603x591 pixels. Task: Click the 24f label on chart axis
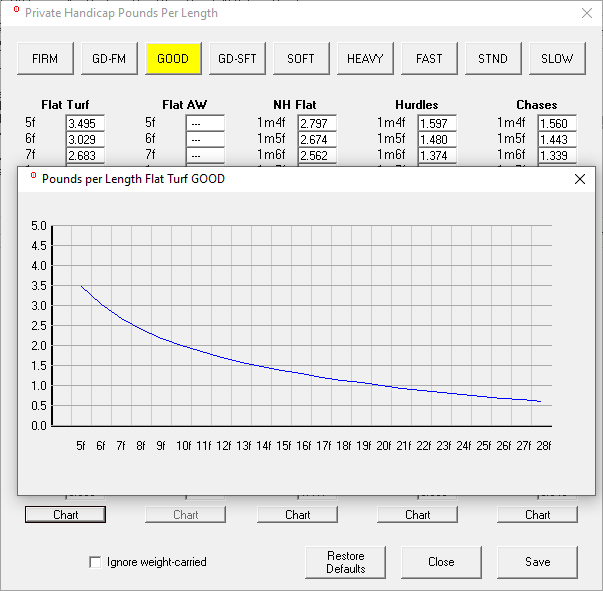coord(464,446)
